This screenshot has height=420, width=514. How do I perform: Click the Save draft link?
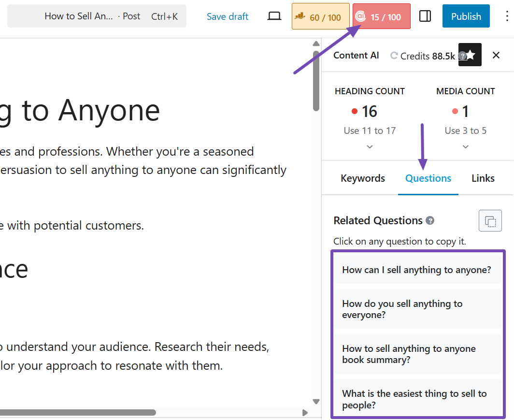tap(228, 16)
